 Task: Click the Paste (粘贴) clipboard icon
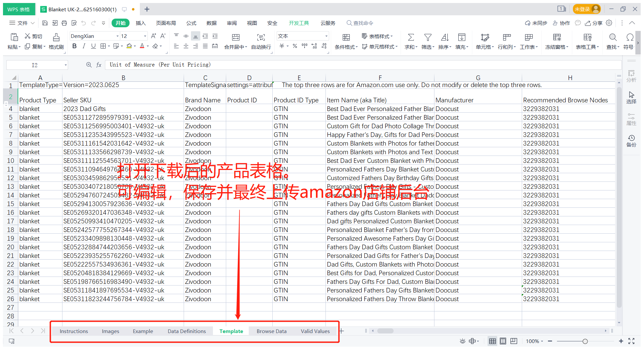pyautogui.click(x=14, y=37)
